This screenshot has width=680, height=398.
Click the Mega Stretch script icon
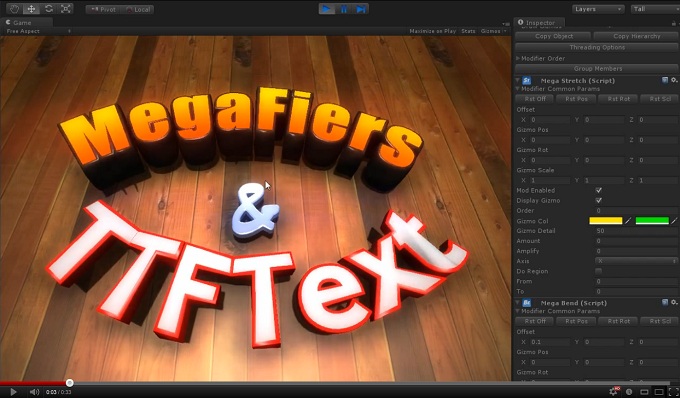tap(526, 81)
